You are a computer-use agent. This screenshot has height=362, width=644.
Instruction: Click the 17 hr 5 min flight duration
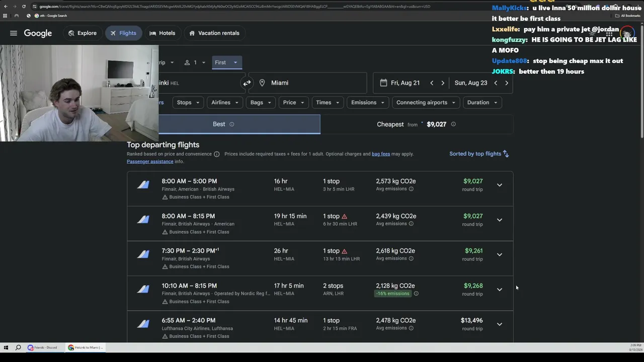click(x=289, y=286)
